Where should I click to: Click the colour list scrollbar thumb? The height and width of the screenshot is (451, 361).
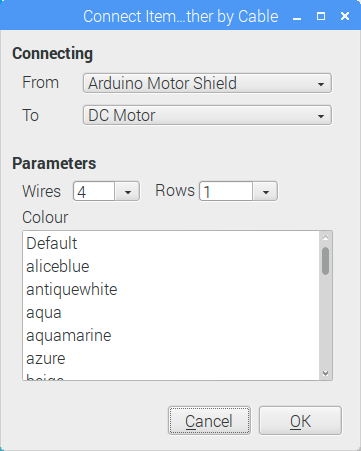coord(326,261)
